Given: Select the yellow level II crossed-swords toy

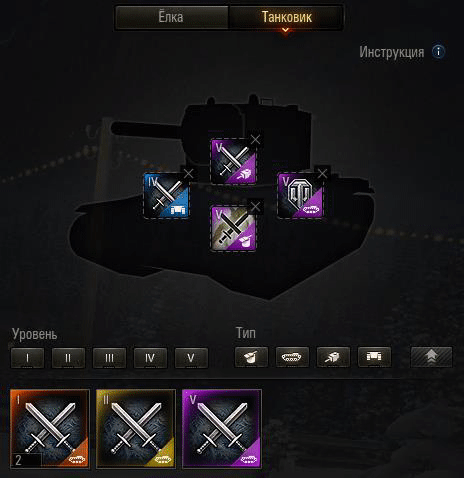Looking at the screenshot, I should 136,429.
